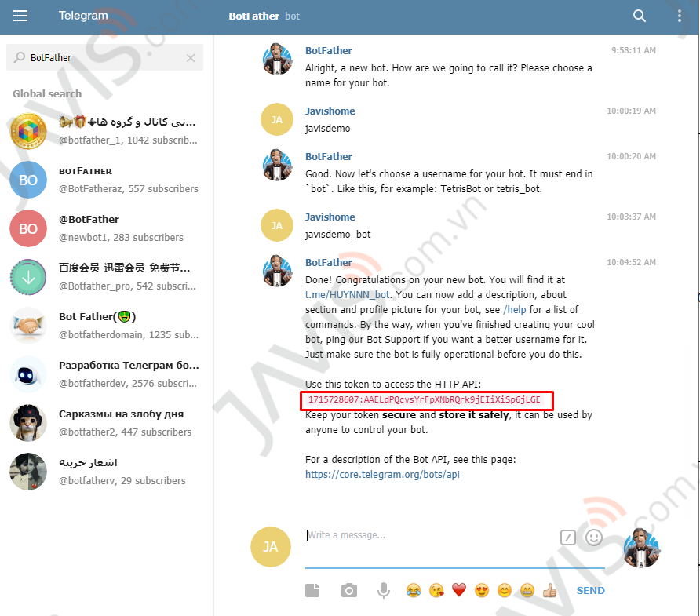Open BotFather avatar on the Done! message

point(277,271)
